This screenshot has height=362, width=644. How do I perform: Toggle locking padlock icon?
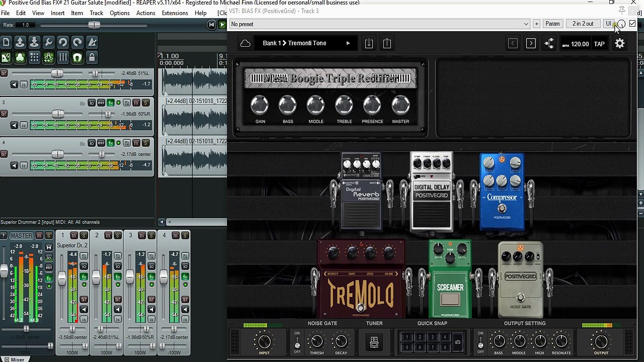click(x=92, y=58)
